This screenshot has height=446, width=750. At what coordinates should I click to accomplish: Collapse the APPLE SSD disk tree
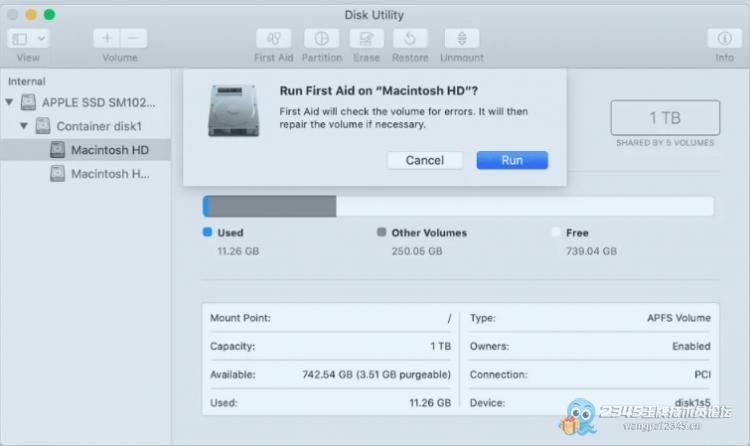tap(10, 102)
